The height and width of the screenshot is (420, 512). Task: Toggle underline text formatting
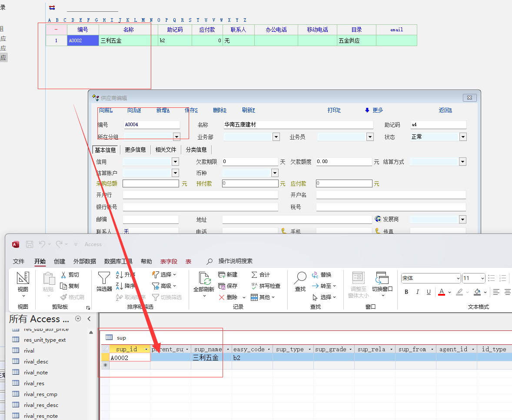point(429,292)
